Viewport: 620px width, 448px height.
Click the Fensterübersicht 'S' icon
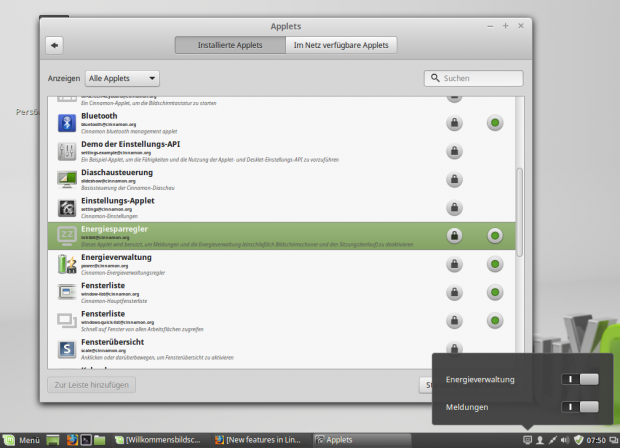coord(67,349)
